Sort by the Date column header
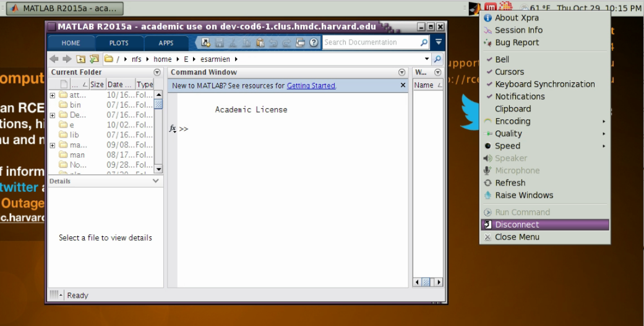 [121, 84]
